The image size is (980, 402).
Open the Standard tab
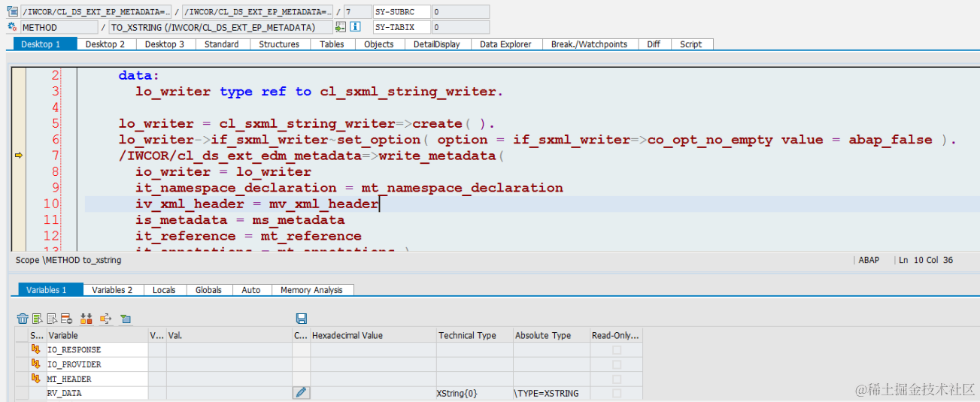click(222, 44)
